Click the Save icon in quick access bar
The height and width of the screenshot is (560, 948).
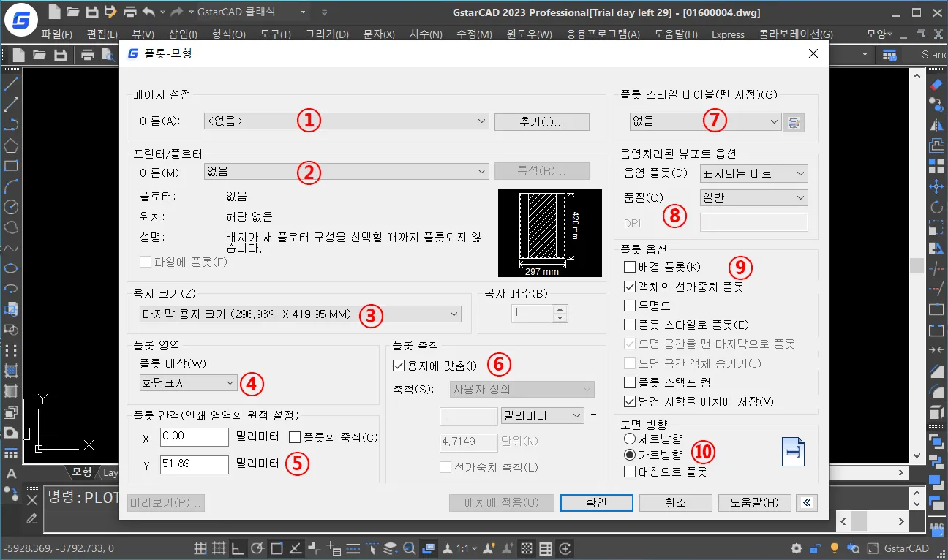tap(92, 12)
